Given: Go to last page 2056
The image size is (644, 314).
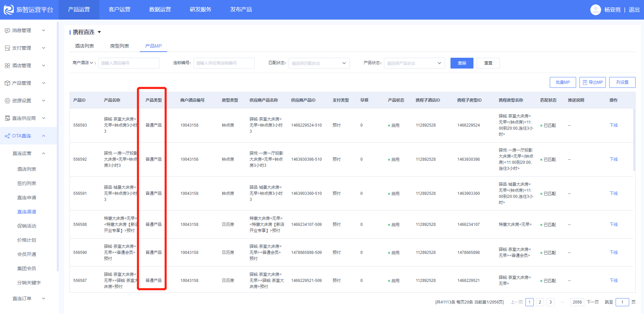Looking at the screenshot, I should pos(577,302).
